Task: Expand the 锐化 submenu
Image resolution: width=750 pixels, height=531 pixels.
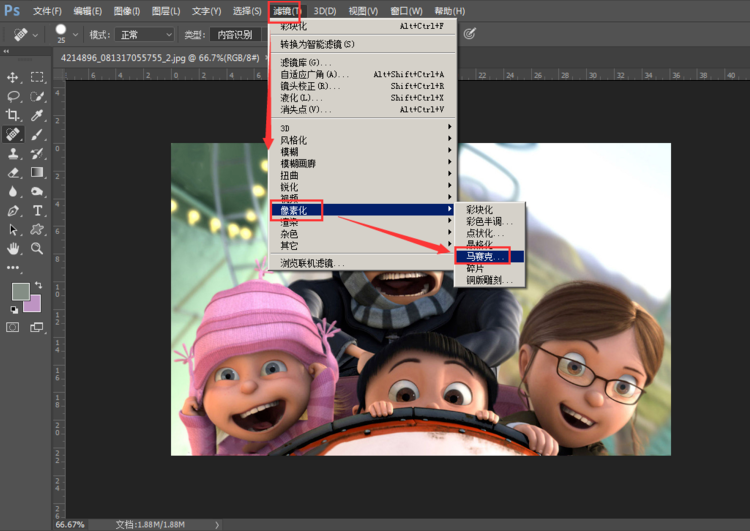Action: click(362, 187)
